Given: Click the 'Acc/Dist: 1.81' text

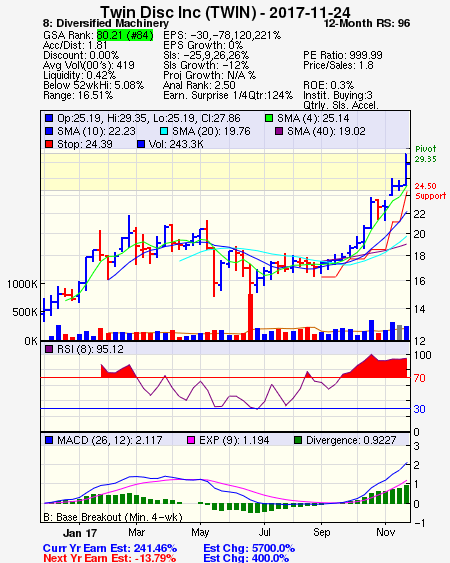Looking at the screenshot, I should [75, 45].
